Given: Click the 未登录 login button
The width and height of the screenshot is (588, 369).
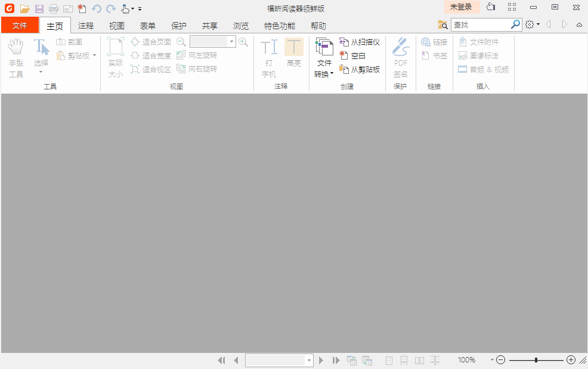Looking at the screenshot, I should tap(462, 7).
